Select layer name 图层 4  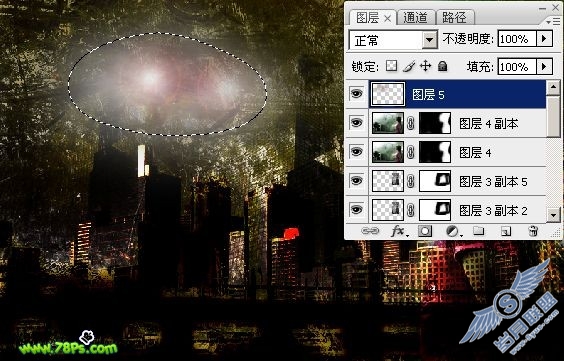click(475, 152)
